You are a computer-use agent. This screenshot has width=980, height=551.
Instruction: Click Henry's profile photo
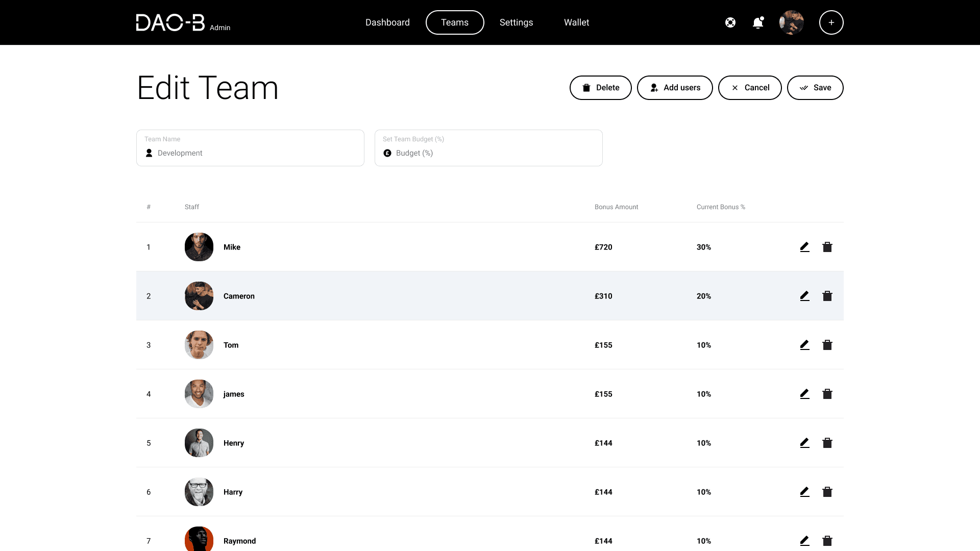(x=199, y=443)
